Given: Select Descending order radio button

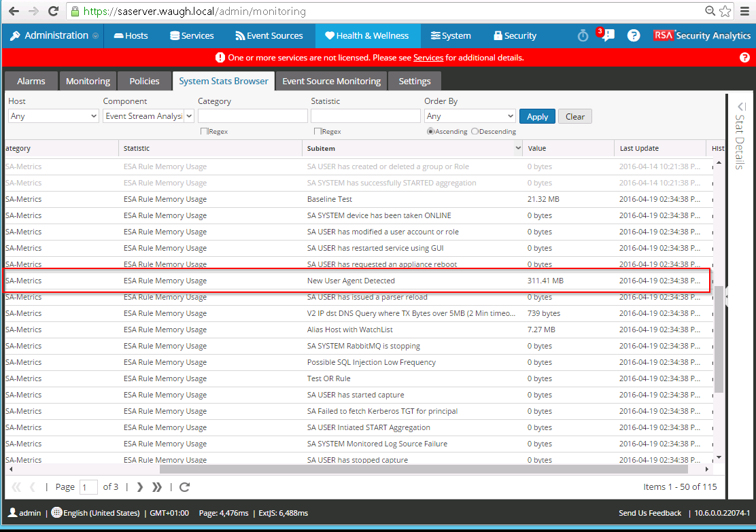Looking at the screenshot, I should point(475,131).
